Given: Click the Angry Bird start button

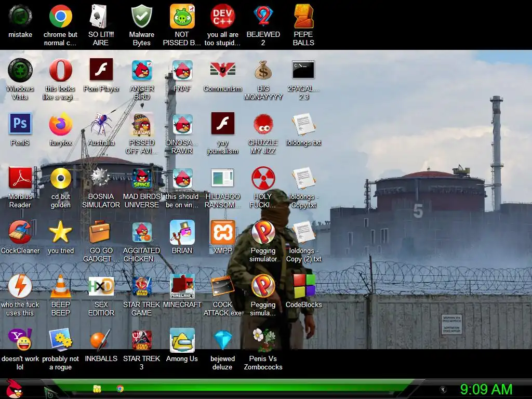Looking at the screenshot, I should [x=14, y=389].
